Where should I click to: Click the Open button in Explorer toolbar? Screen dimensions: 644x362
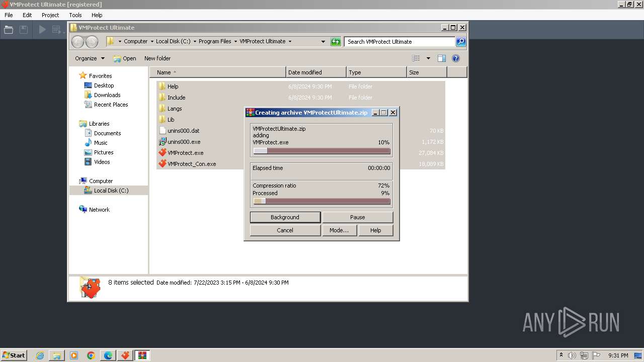coord(125,58)
